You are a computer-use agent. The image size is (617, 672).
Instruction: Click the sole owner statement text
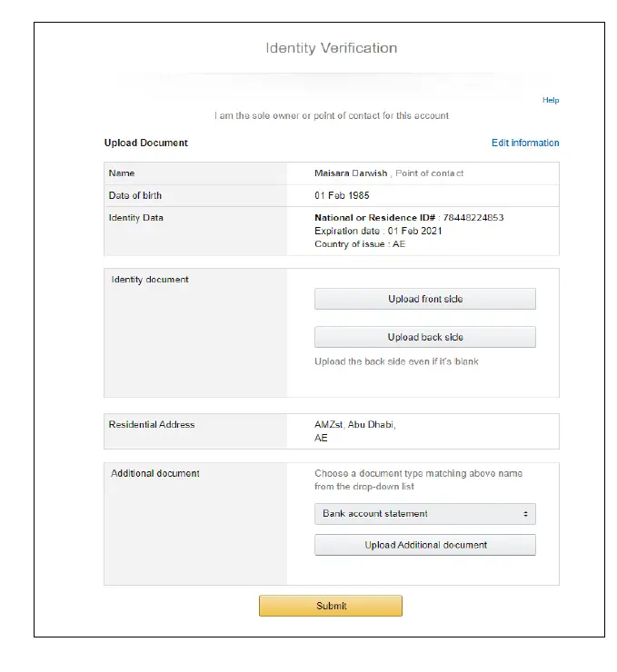coord(331,116)
